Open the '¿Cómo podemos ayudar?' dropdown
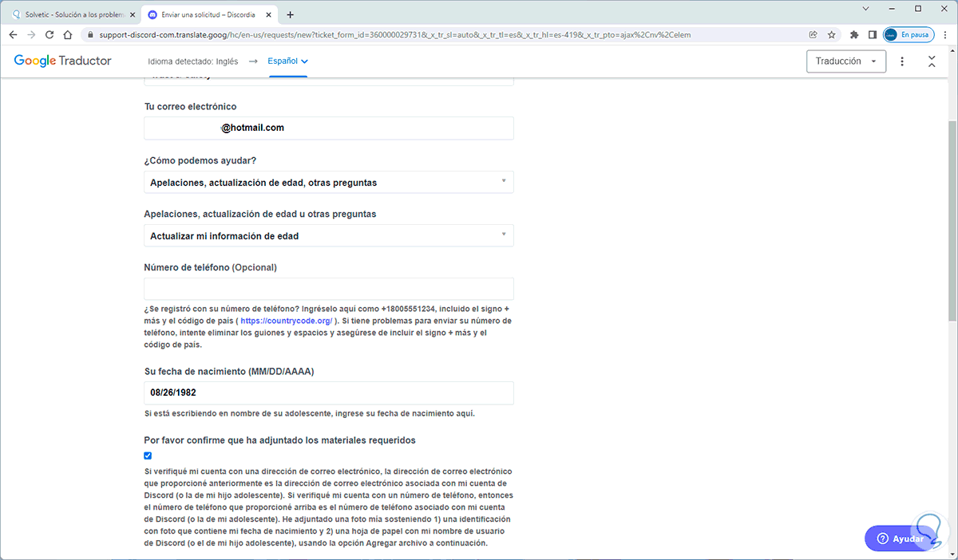Image resolution: width=958 pixels, height=560 pixels. point(329,182)
